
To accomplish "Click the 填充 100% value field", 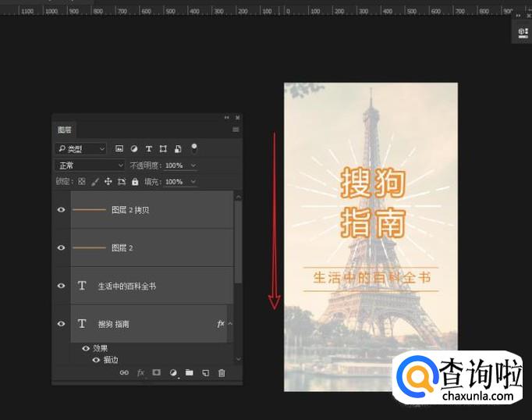I will click(x=174, y=182).
